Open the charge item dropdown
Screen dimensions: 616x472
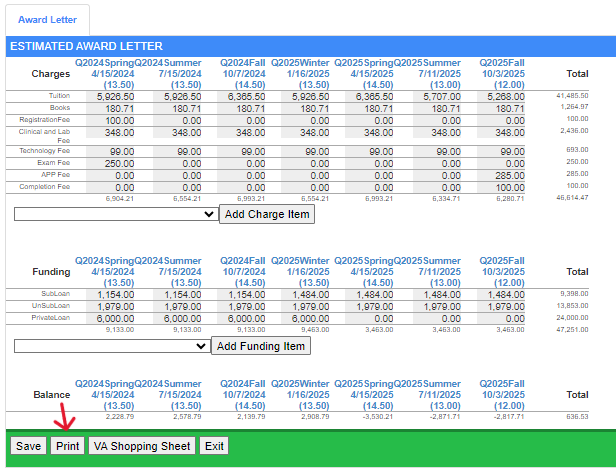pyautogui.click(x=116, y=214)
